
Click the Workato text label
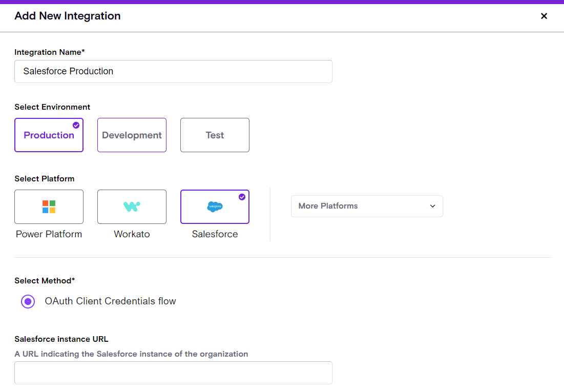coord(132,234)
